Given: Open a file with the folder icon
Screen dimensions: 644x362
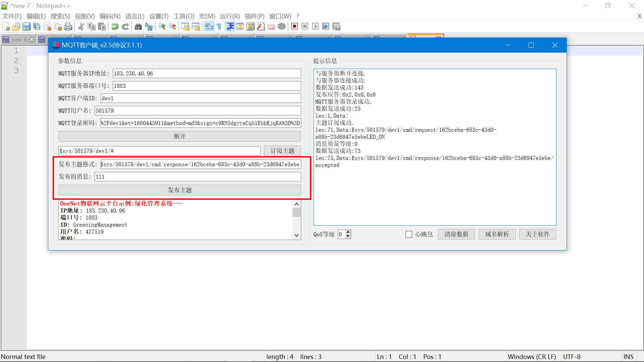Looking at the screenshot, I should [x=16, y=26].
